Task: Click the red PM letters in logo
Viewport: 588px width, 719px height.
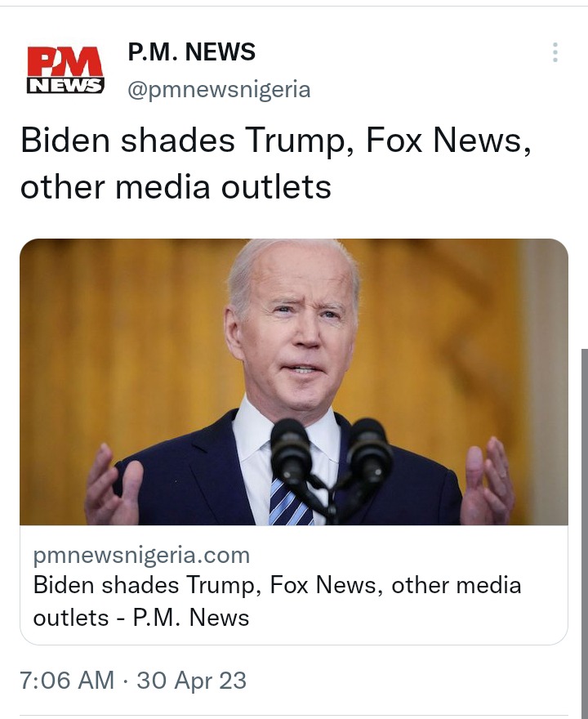Action: (x=65, y=61)
